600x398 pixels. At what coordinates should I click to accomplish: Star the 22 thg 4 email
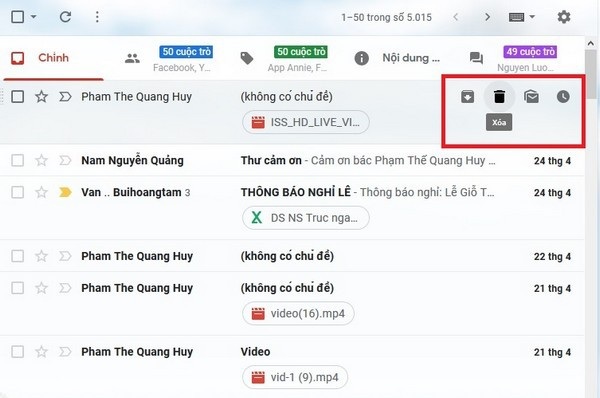click(x=41, y=256)
